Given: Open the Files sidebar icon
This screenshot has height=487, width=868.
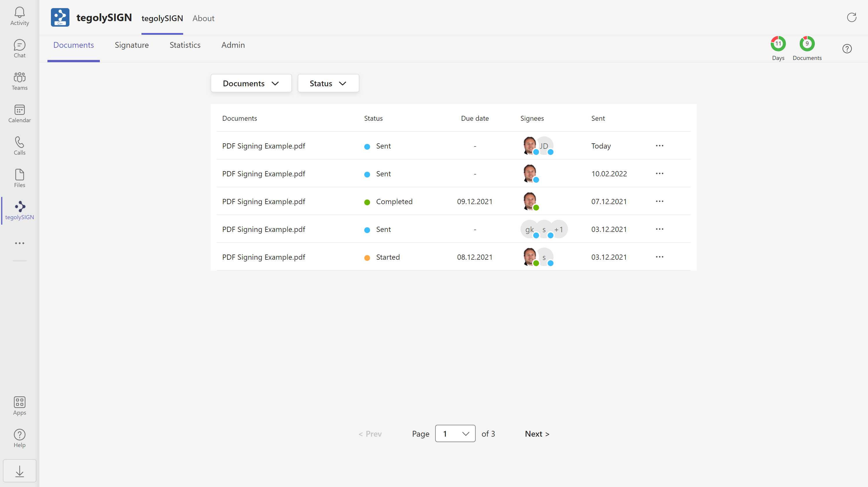Looking at the screenshot, I should (20, 178).
